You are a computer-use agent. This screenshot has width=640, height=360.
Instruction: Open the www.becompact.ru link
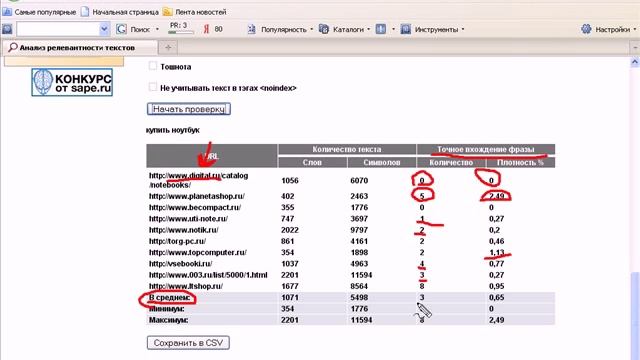click(195, 207)
